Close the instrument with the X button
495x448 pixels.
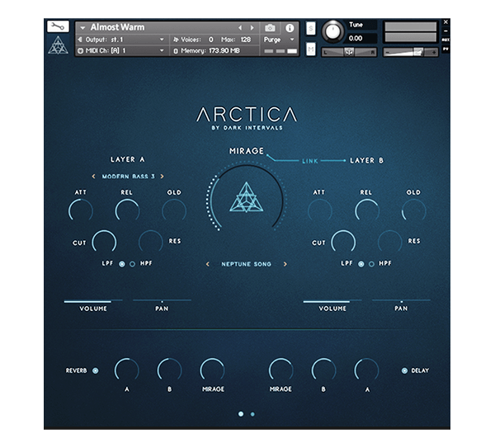(445, 22)
